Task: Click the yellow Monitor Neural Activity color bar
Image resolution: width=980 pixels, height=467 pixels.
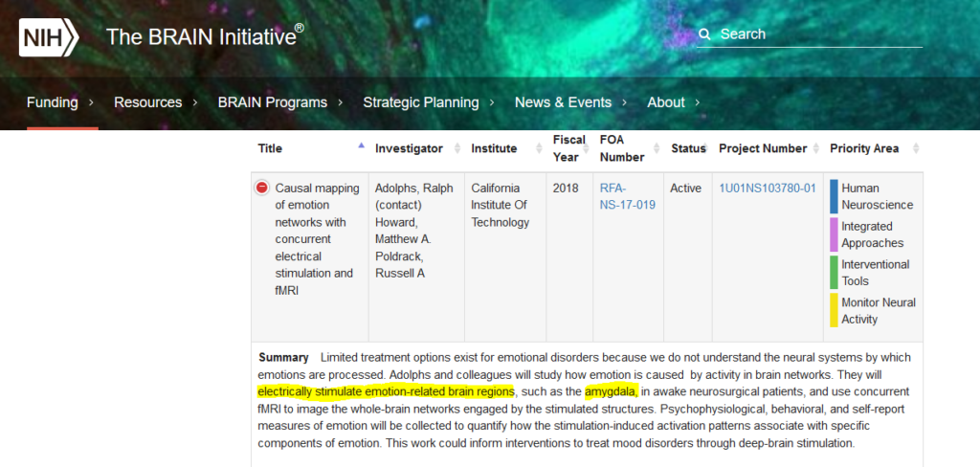Action: click(834, 311)
